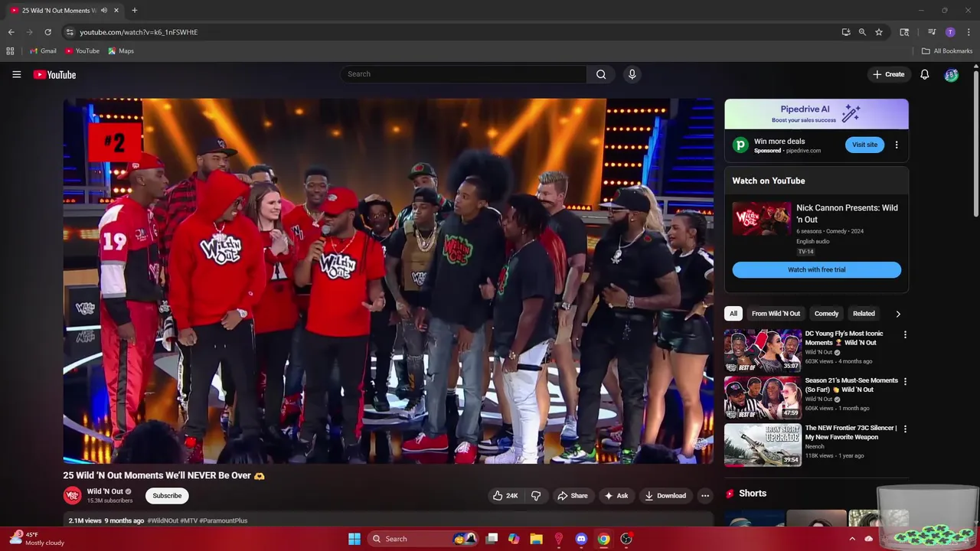Open The NEW Frontier 73C Silencer thumbnail
The height and width of the screenshot is (551, 980).
[763, 445]
